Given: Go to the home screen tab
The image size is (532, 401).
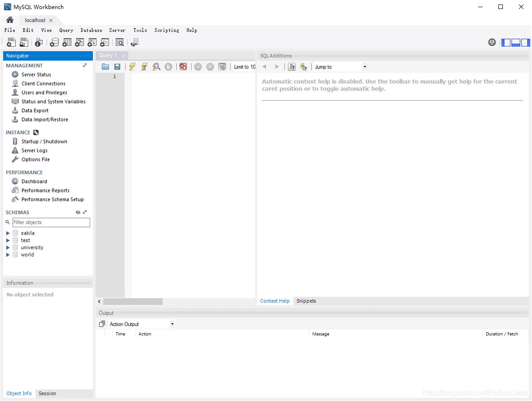Looking at the screenshot, I should pos(10,20).
